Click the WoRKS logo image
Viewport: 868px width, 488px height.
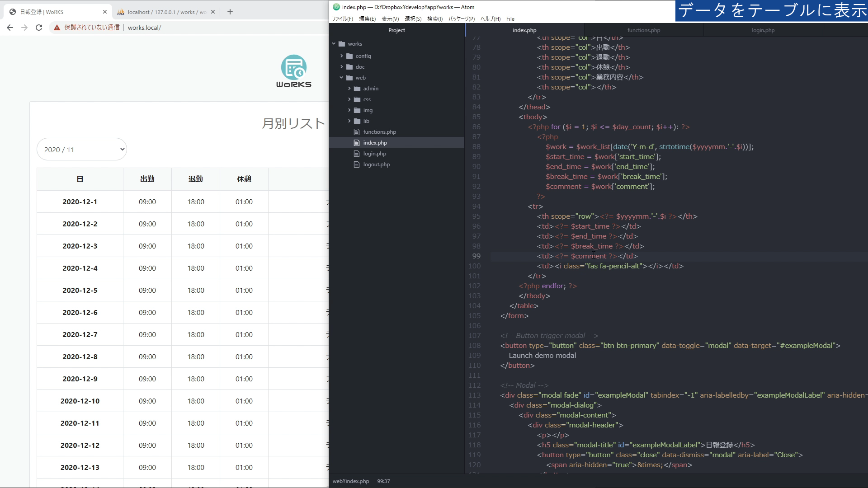294,71
